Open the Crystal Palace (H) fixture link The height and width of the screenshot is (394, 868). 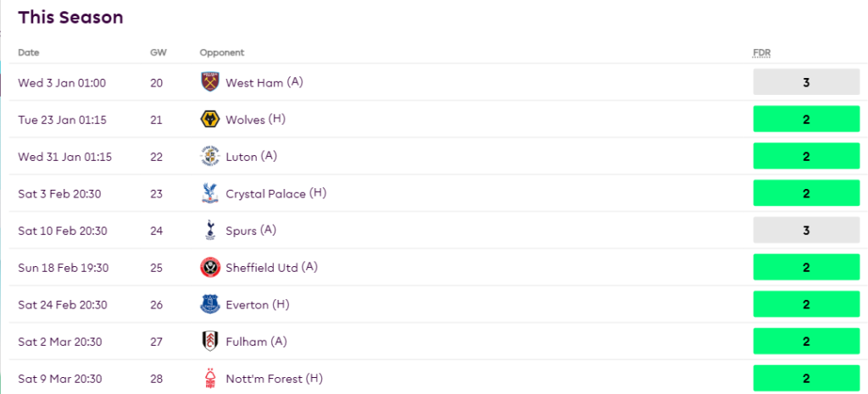(275, 193)
